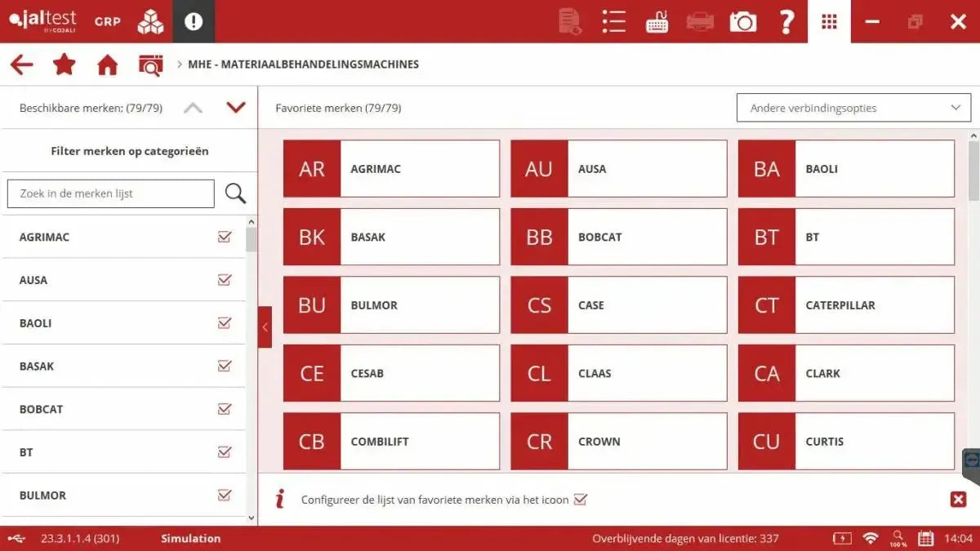Viewport: 980px width, 551px height.
Task: Select the CROWN brand tile
Action: [x=618, y=441]
